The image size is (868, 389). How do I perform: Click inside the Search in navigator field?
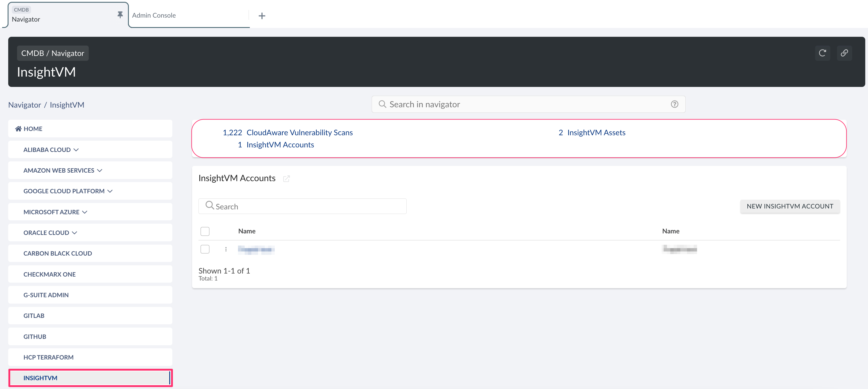[x=505, y=104]
